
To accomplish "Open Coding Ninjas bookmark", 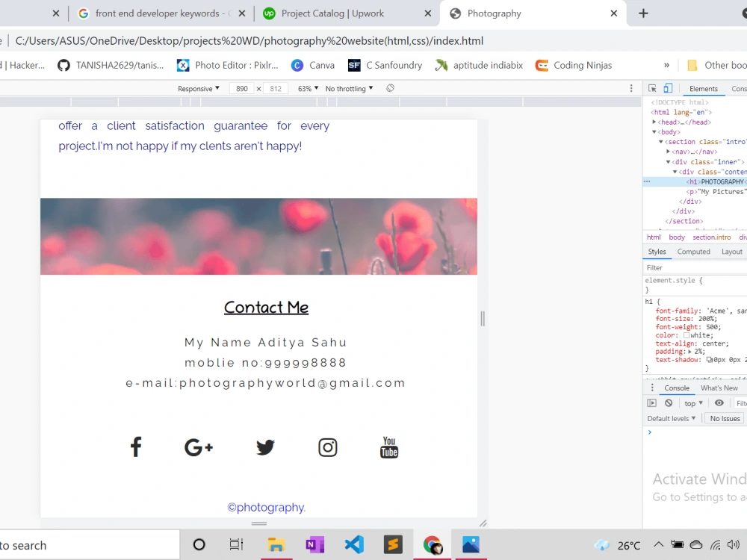I will pos(574,65).
